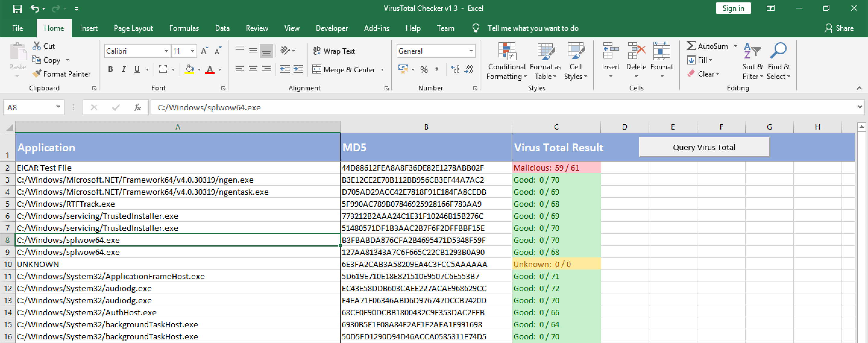868x343 pixels.
Task: Click the Format as Table icon
Action: click(x=546, y=51)
